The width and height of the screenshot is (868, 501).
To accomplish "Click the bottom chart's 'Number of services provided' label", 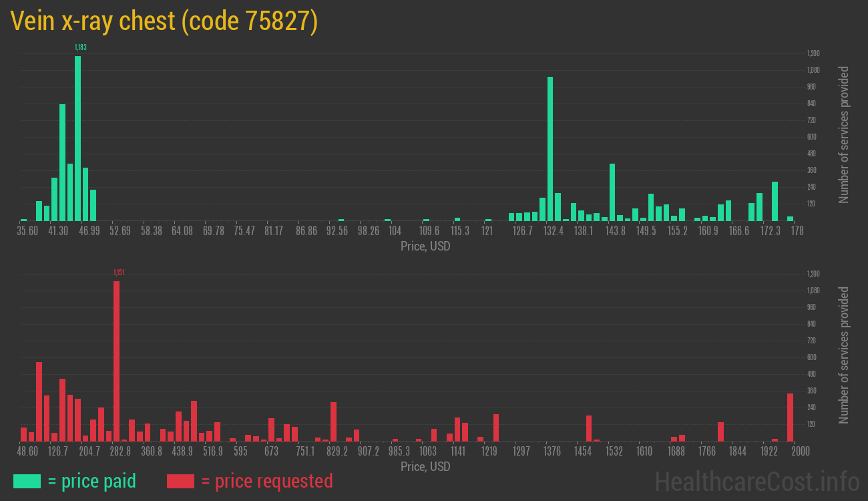I will click(844, 355).
